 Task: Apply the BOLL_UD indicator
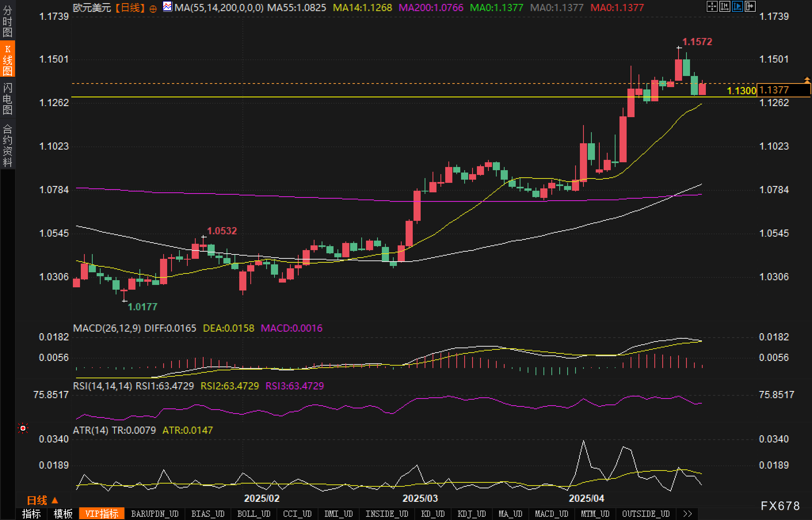click(x=254, y=514)
